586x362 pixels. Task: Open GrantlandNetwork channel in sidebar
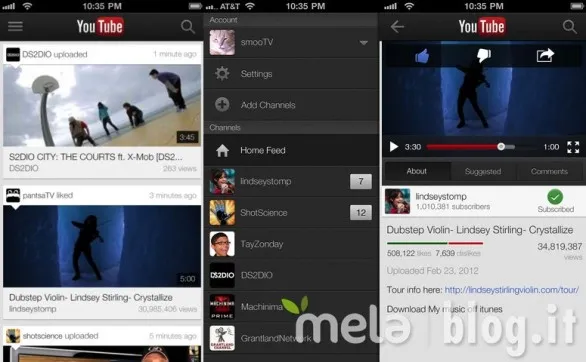(x=291, y=338)
